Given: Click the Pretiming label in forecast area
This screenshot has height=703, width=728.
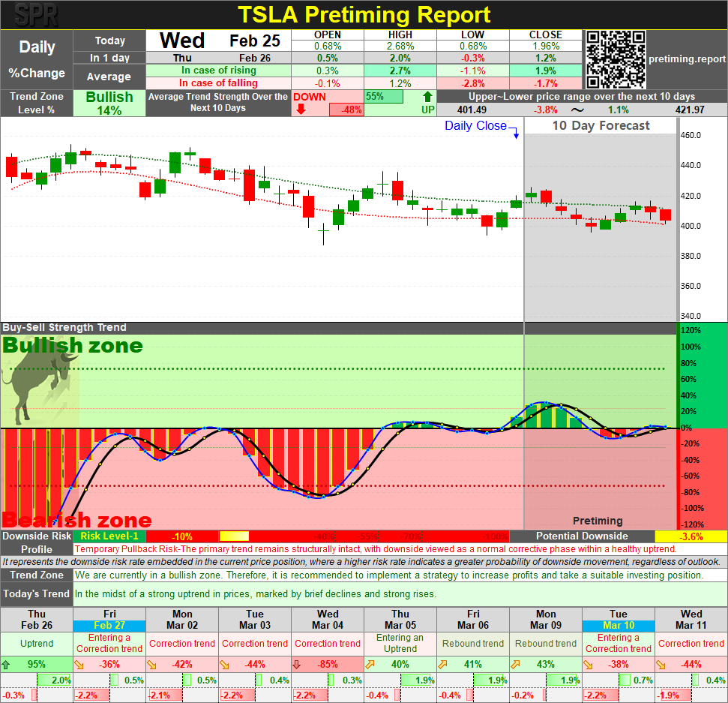Looking at the screenshot, I should tap(598, 521).
